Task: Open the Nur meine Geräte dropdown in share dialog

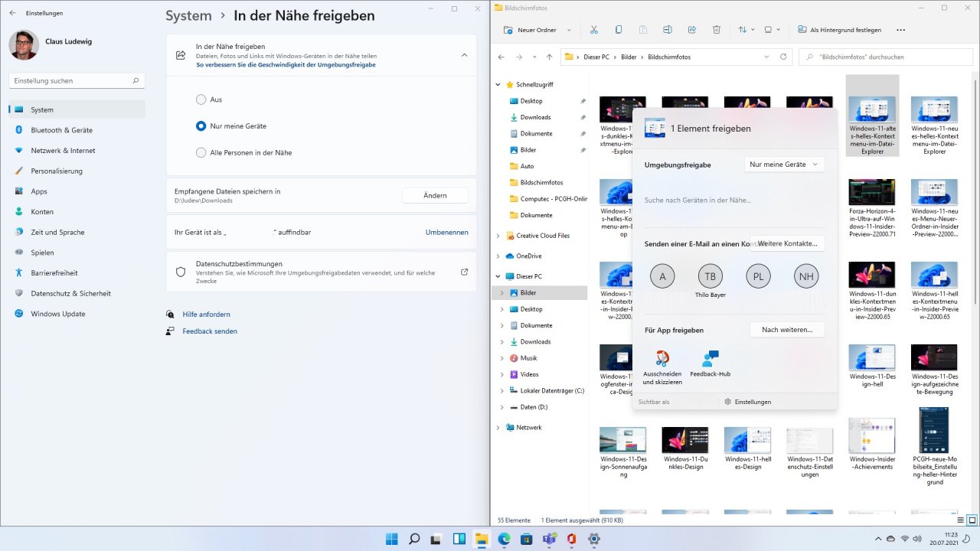Action: [784, 164]
